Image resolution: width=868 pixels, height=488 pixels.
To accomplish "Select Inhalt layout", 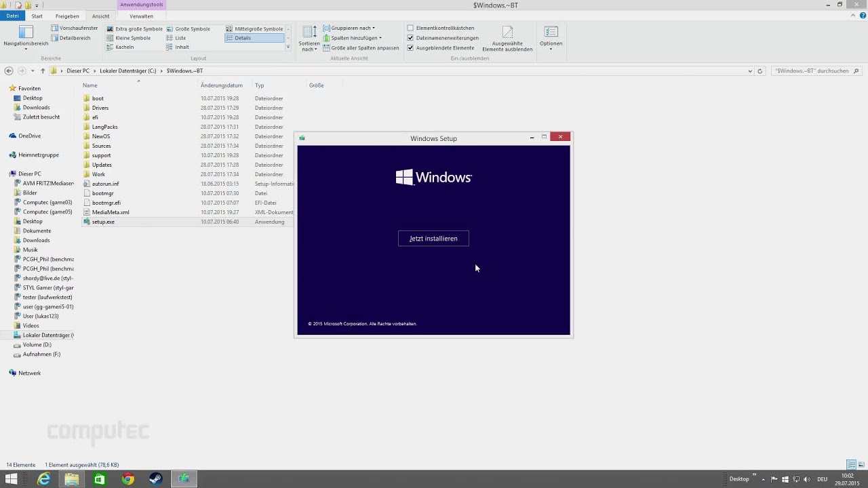I will coord(177,47).
